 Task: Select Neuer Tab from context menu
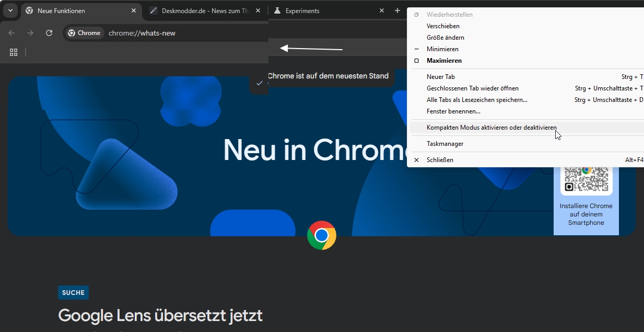pos(440,77)
